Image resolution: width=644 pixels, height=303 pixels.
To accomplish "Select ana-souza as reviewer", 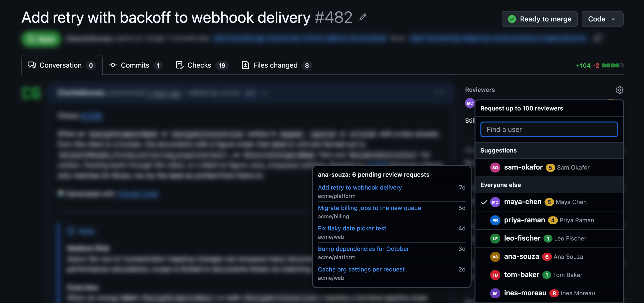I will coord(549,257).
